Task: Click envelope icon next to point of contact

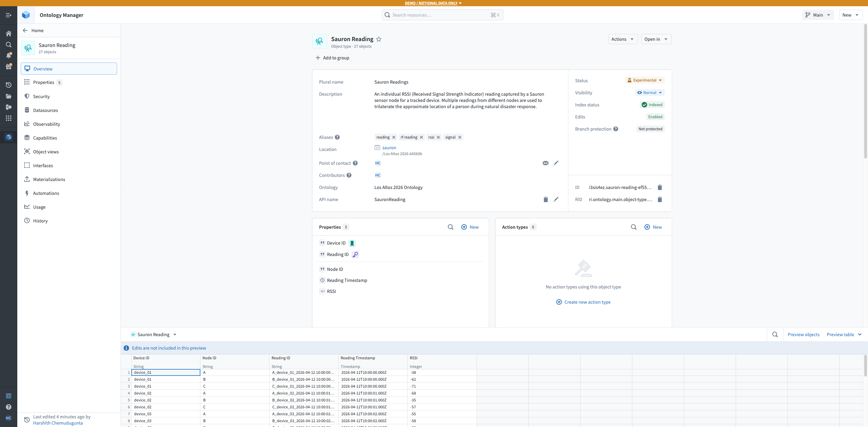Action: click(545, 163)
